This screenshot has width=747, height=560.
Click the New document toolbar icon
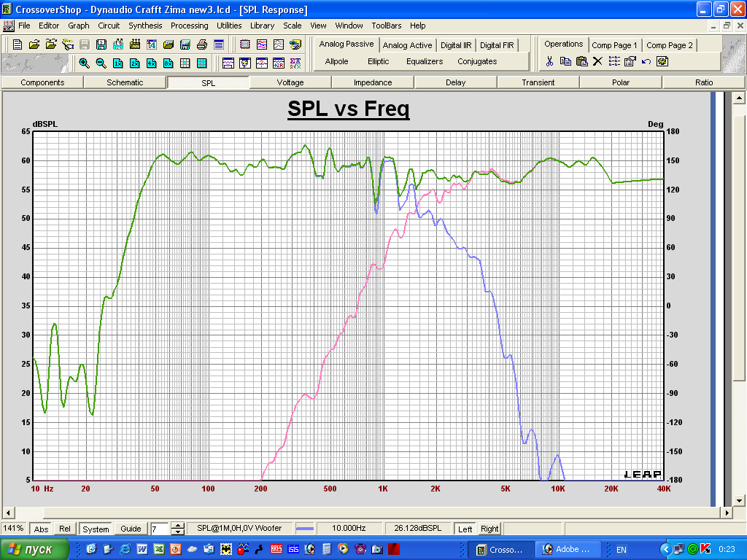pyautogui.click(x=18, y=44)
